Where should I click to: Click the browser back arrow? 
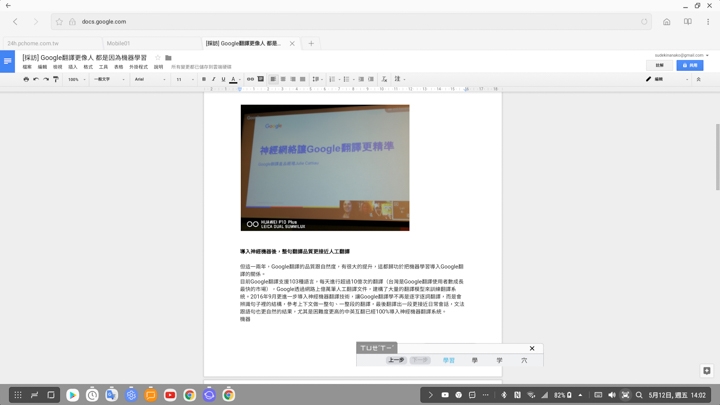tap(15, 22)
